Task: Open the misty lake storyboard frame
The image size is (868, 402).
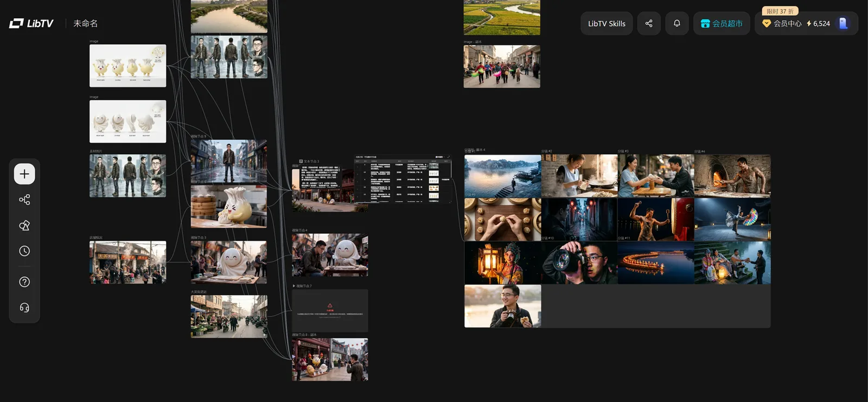Action: [x=503, y=176]
